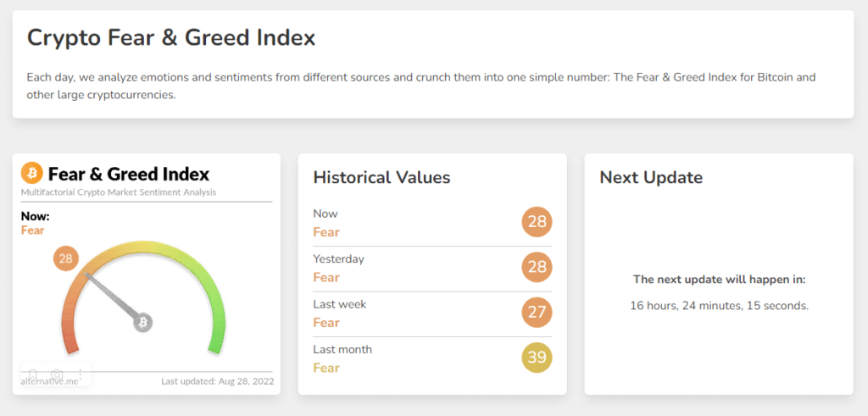Click the Historical Values heading

click(x=381, y=177)
